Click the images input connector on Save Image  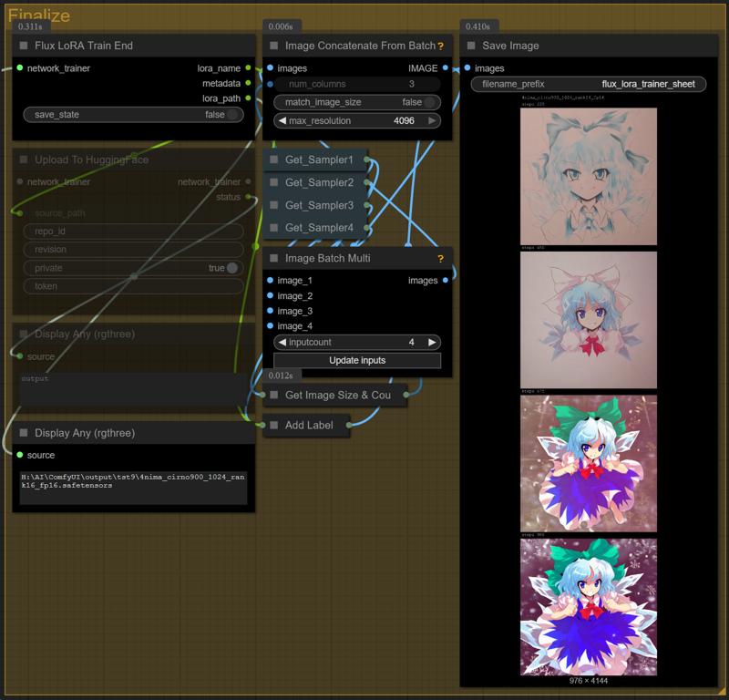pyautogui.click(x=467, y=68)
